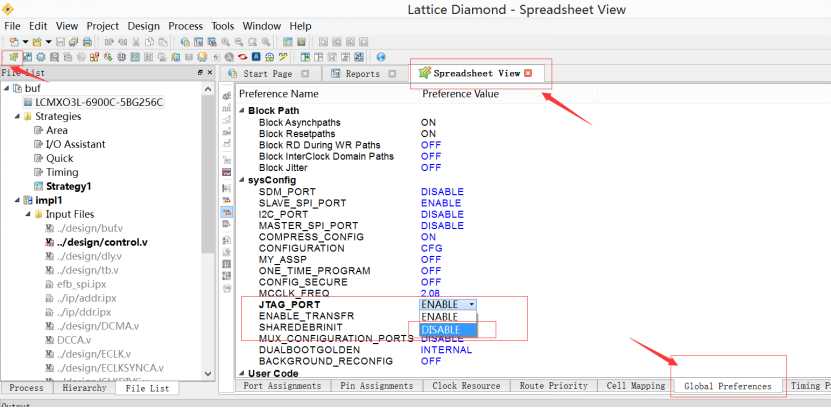Image resolution: width=831 pixels, height=408 pixels.
Task: Click the Paste toolbar icon
Action: (x=163, y=42)
